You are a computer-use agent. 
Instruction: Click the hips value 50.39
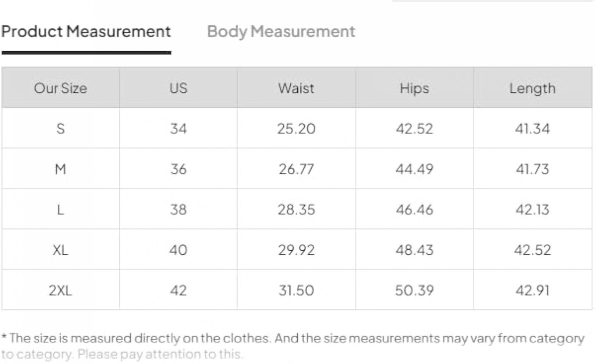(x=414, y=290)
